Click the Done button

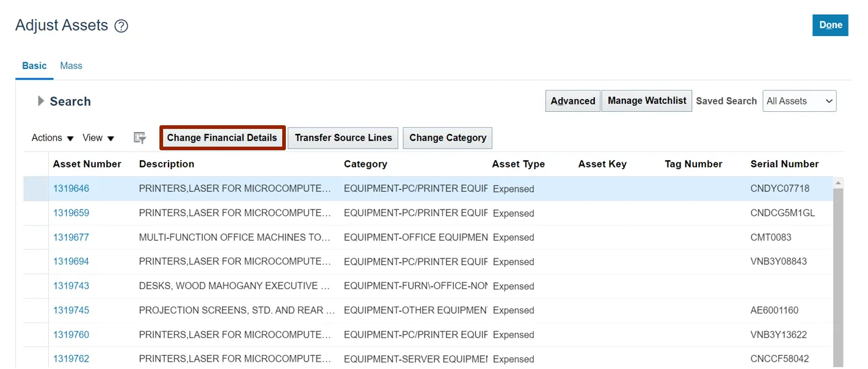point(830,25)
